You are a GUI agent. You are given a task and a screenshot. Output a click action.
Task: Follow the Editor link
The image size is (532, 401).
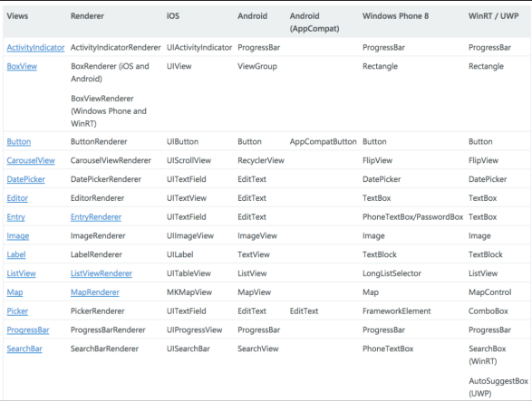click(17, 198)
